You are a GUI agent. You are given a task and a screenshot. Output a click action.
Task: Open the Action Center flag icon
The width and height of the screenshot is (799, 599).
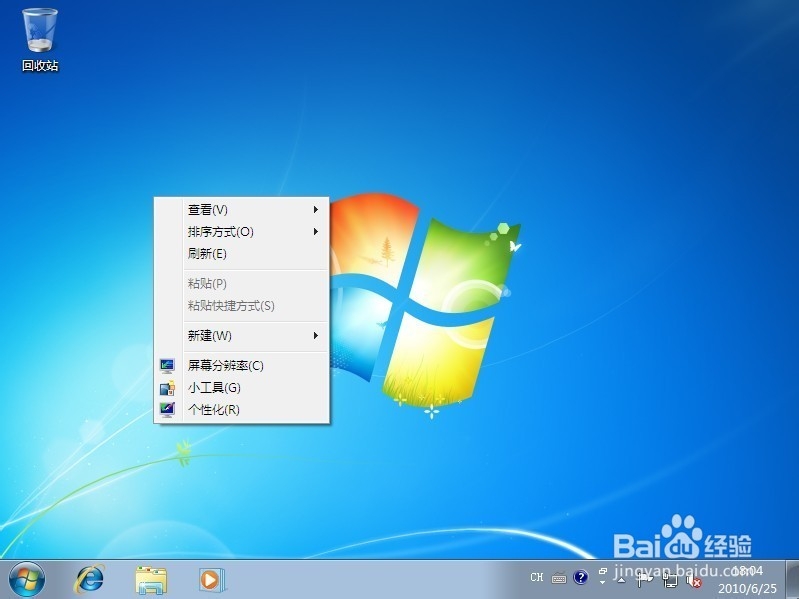tap(645, 579)
